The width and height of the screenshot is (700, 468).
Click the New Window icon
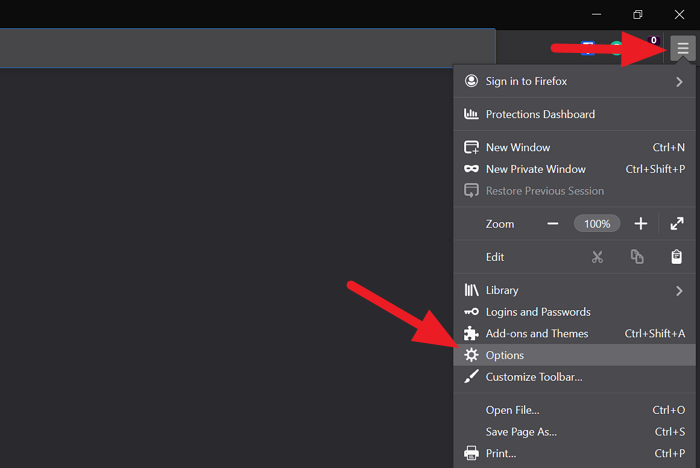pyautogui.click(x=471, y=147)
